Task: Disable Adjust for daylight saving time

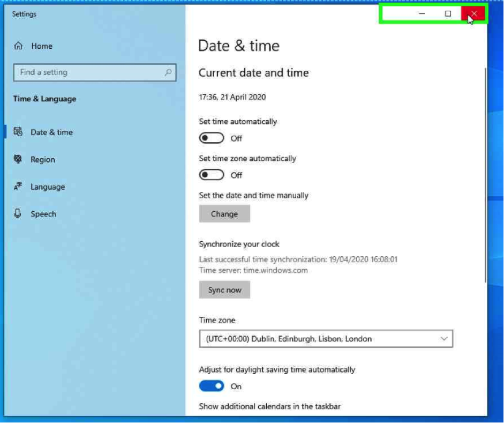Action: [x=212, y=386]
